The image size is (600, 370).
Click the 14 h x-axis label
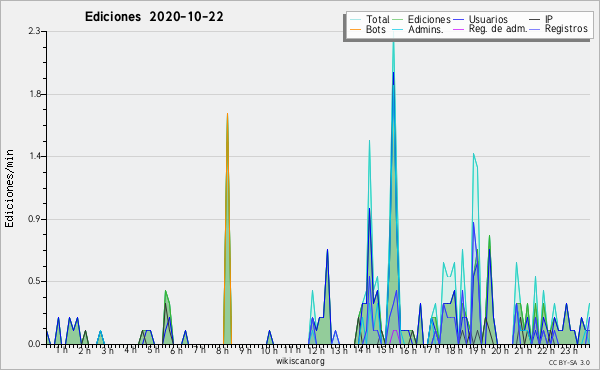pos(362,350)
